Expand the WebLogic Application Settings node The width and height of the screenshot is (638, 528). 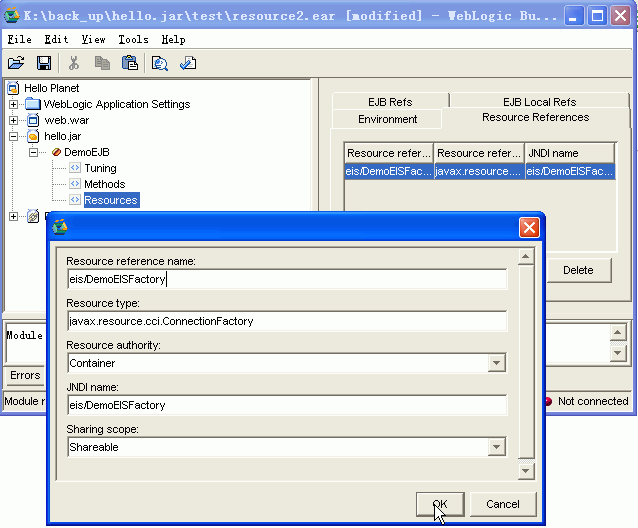pyautogui.click(x=13, y=105)
